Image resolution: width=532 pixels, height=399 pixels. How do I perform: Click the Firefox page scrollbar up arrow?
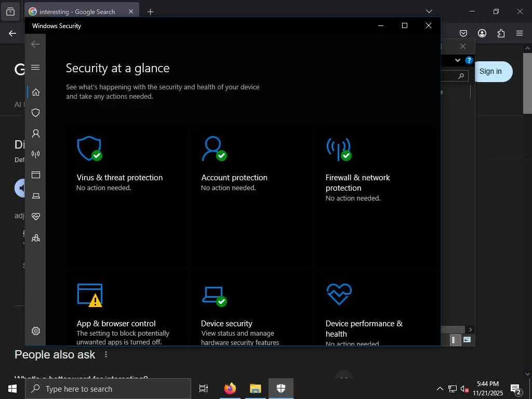pos(527,48)
